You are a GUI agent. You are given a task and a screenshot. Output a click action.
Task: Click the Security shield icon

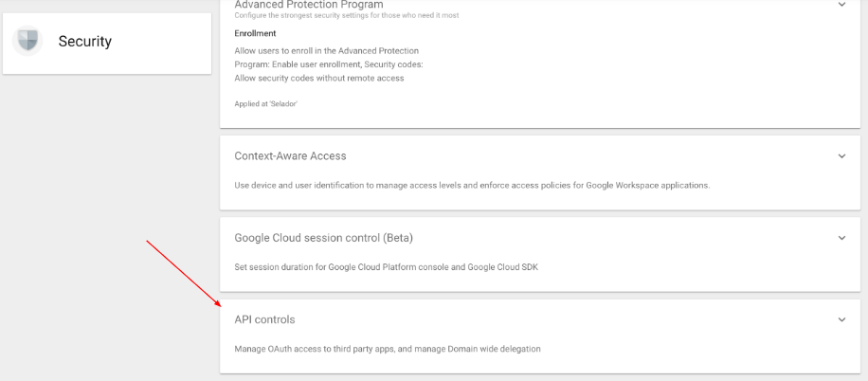click(27, 41)
